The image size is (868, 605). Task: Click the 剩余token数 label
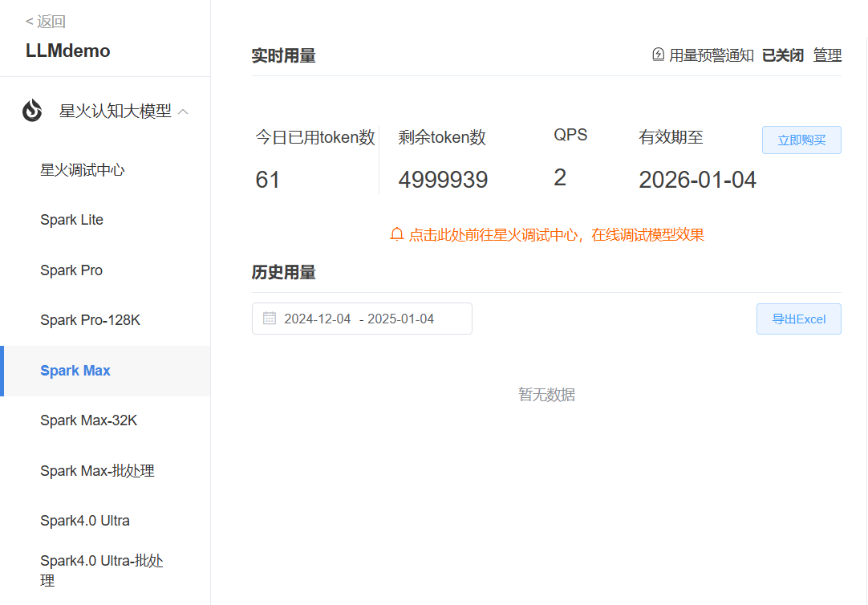(442, 136)
